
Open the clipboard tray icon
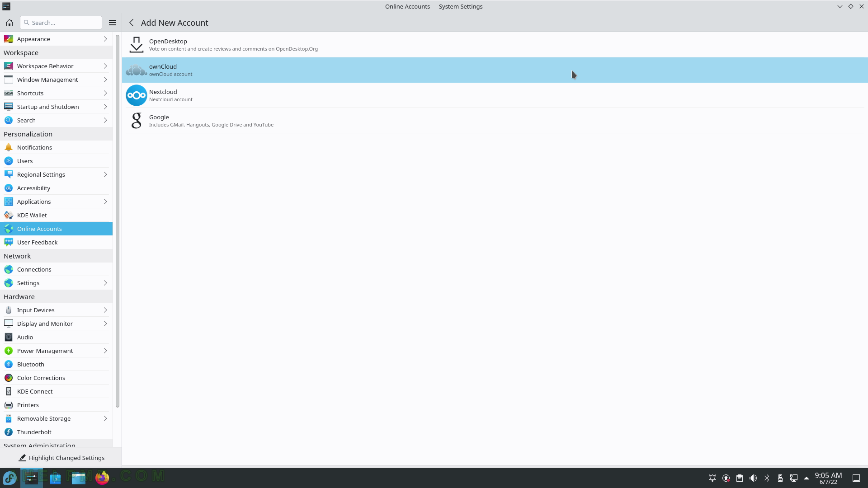coord(740,478)
